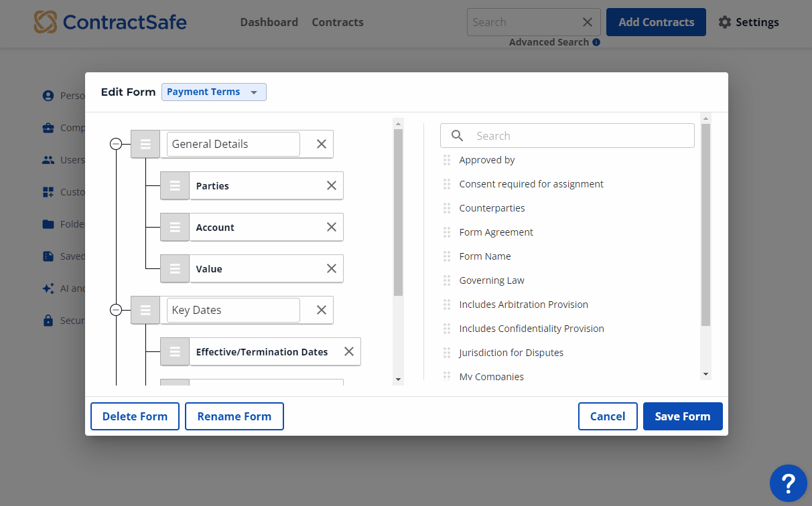Click drag handle beside Parties field
812x506 pixels.
(x=175, y=185)
